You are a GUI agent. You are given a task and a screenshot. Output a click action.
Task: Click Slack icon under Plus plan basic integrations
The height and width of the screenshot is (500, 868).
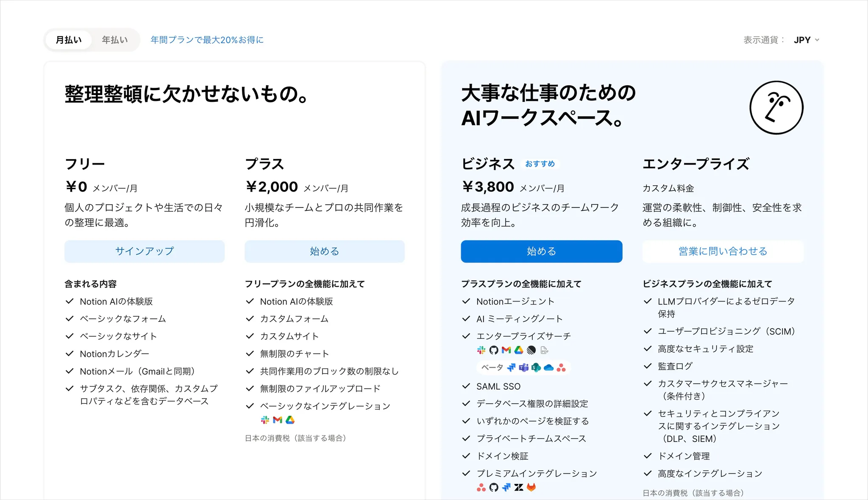(265, 420)
